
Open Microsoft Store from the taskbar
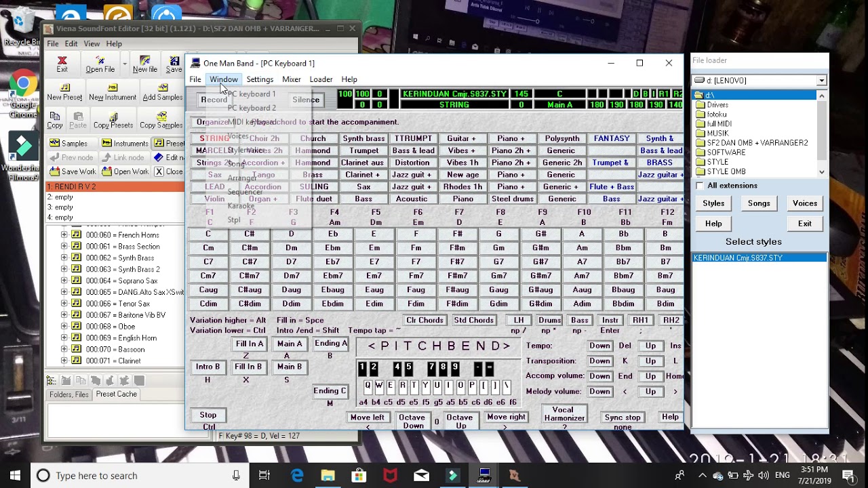pyautogui.click(x=359, y=475)
